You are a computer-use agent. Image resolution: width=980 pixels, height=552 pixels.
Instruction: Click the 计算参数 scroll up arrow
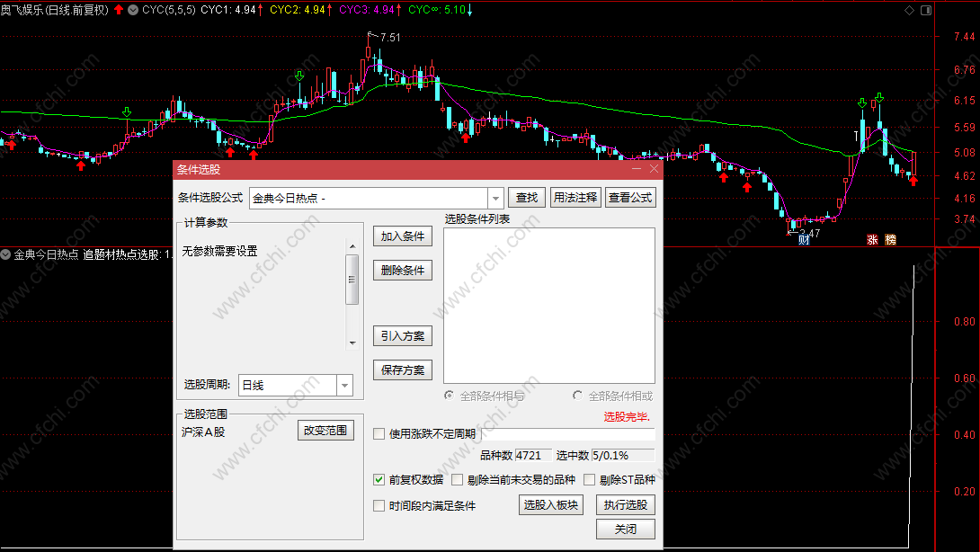coord(352,246)
